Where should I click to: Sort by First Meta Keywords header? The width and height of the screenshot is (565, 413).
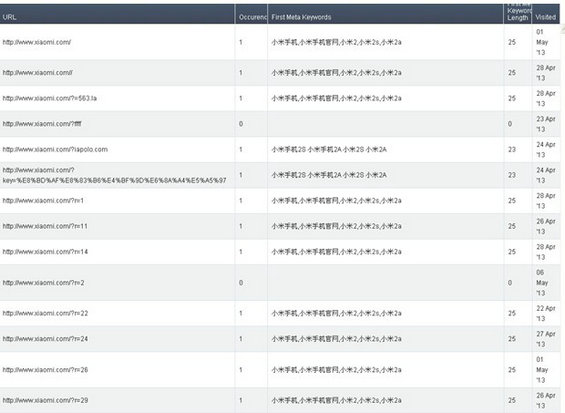click(x=301, y=17)
